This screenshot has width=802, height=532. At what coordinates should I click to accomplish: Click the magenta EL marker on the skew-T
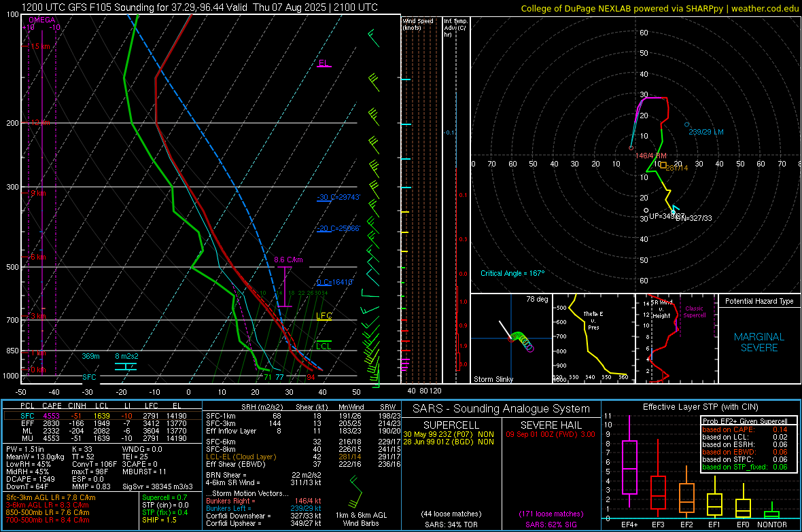[x=324, y=63]
